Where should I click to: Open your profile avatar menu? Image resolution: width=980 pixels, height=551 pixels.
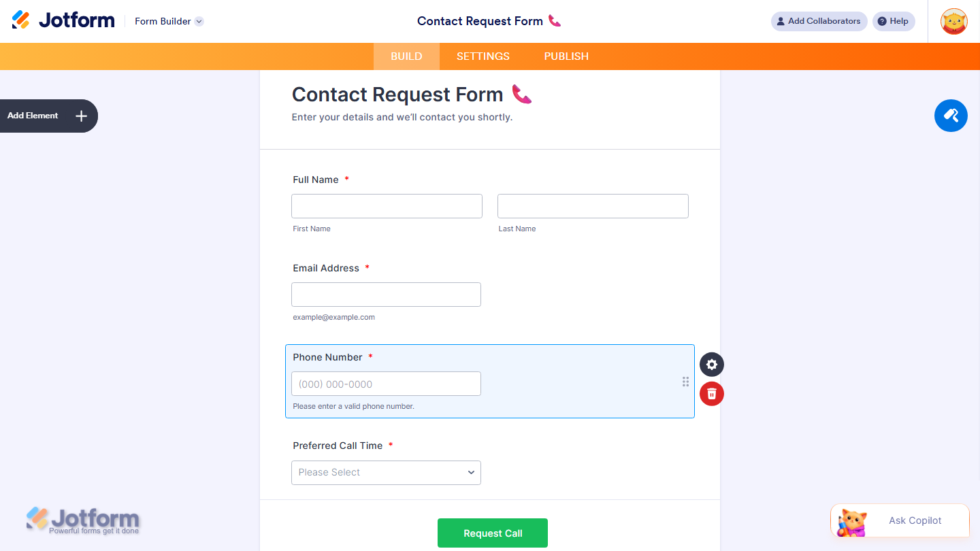953,21
